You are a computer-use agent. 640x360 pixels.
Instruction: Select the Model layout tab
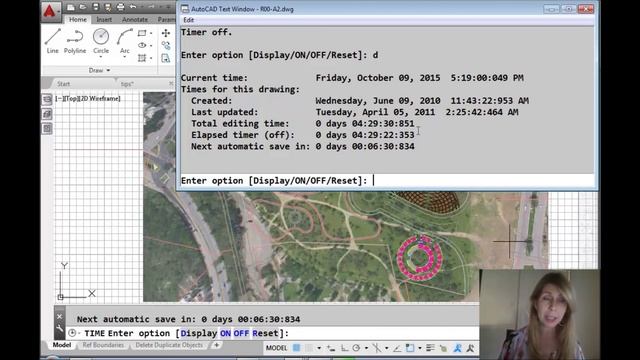coord(62,345)
